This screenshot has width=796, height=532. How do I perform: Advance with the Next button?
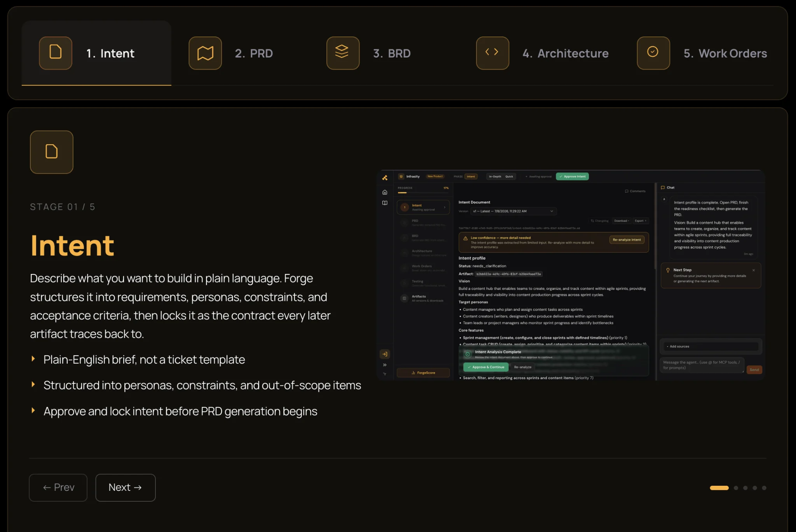click(126, 487)
